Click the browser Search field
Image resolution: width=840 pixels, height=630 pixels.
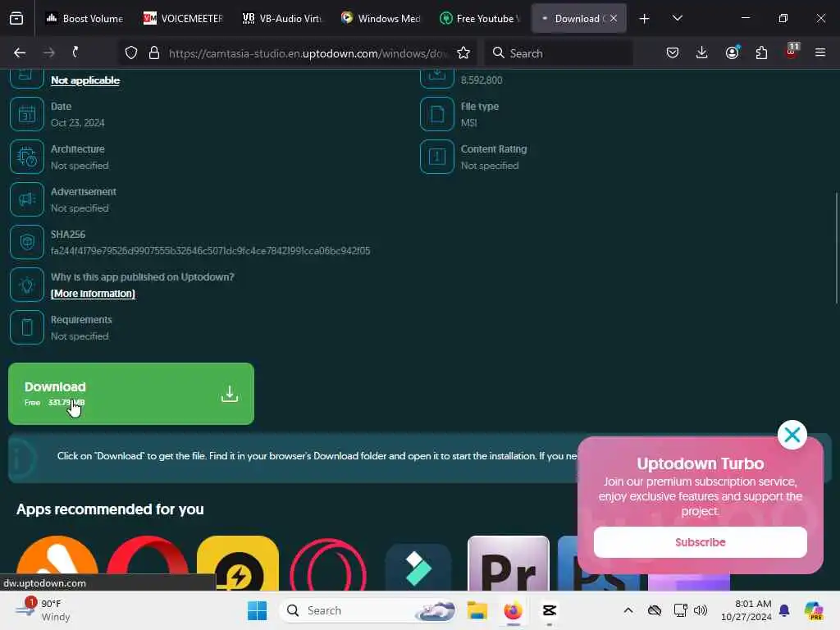(x=559, y=53)
